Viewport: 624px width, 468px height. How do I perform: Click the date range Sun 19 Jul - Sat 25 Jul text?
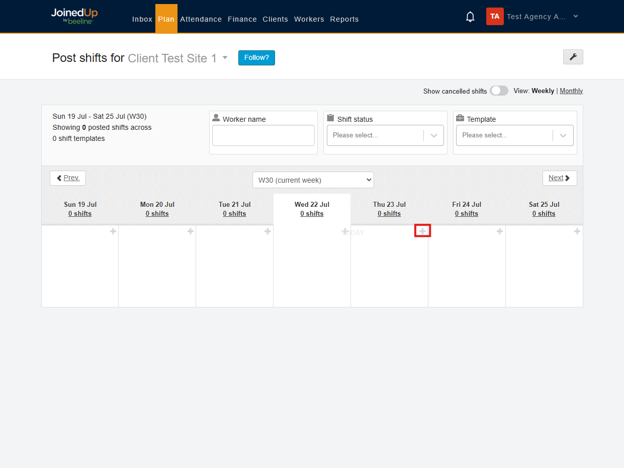pyautogui.click(x=99, y=116)
